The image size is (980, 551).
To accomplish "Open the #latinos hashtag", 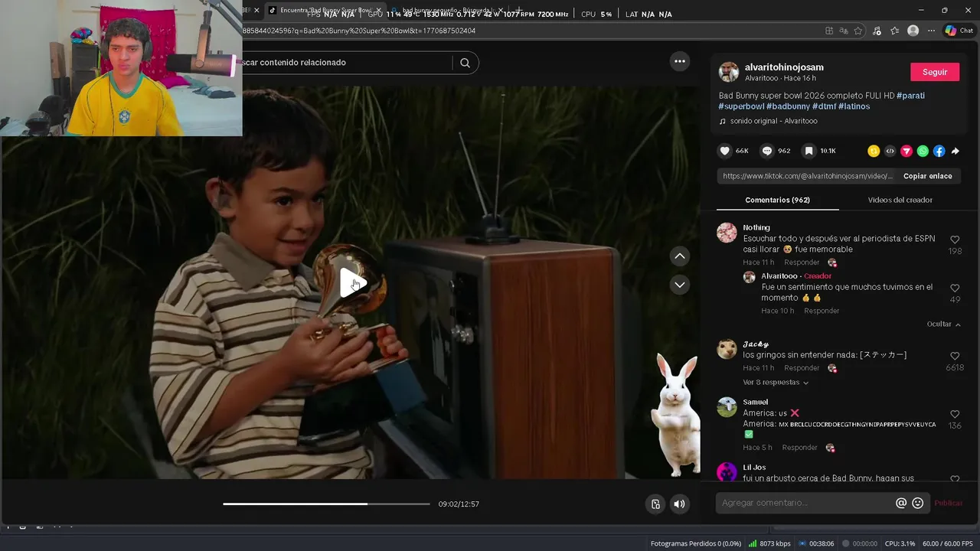I will point(854,106).
